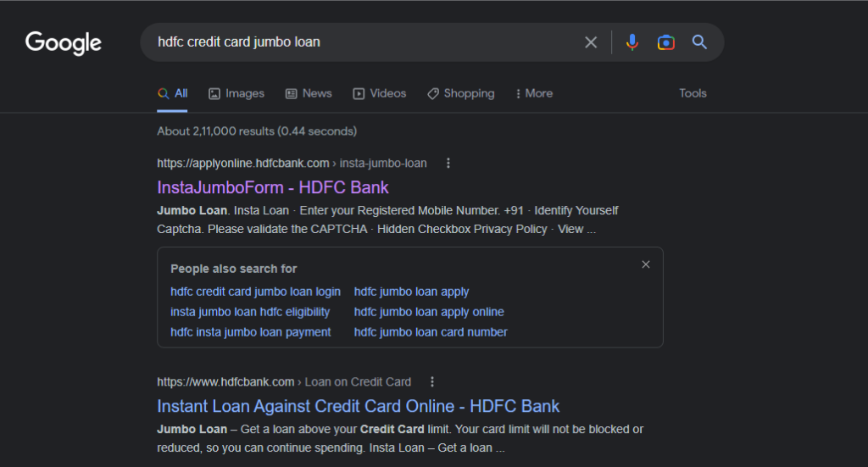Image resolution: width=868 pixels, height=467 pixels.
Task: Start voice search with microphone icon
Action: pos(632,42)
